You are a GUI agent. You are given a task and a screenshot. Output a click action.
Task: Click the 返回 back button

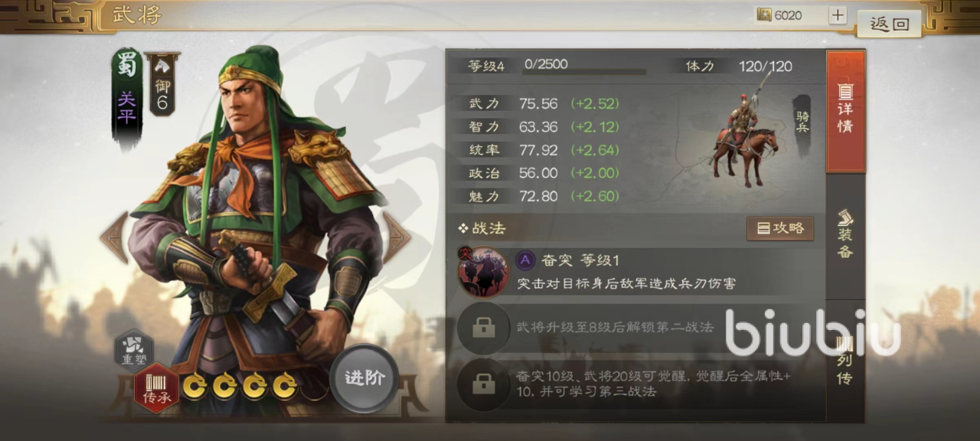coord(889,23)
